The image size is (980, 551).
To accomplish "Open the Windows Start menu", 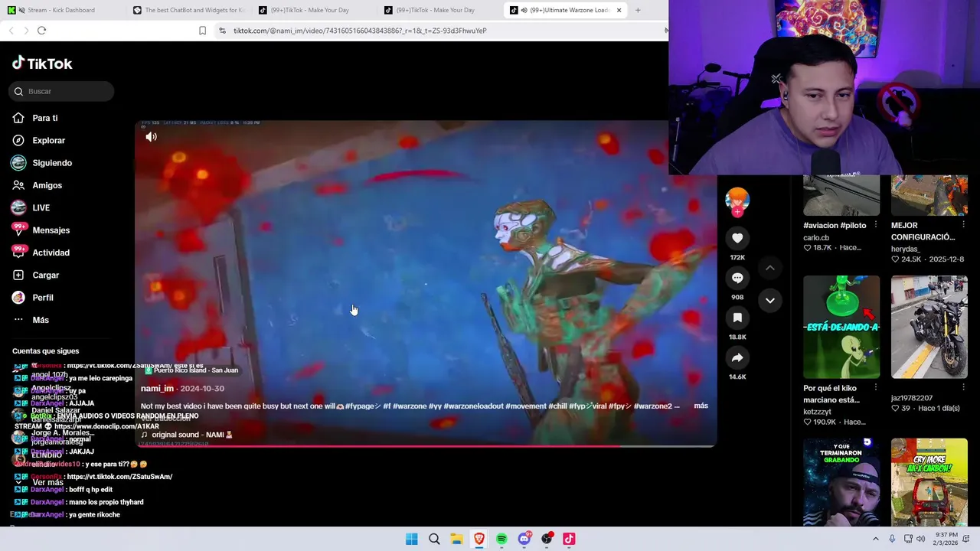I will click(x=412, y=539).
